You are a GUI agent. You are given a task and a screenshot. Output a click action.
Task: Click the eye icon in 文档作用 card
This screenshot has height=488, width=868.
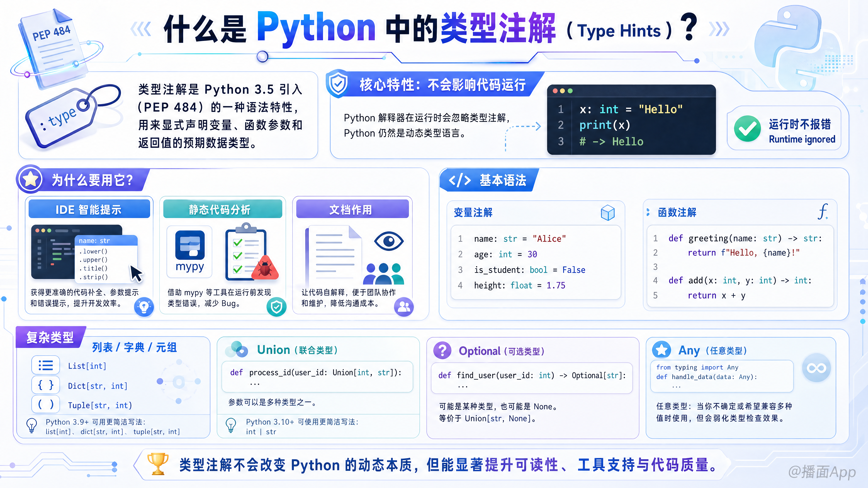[x=389, y=241]
